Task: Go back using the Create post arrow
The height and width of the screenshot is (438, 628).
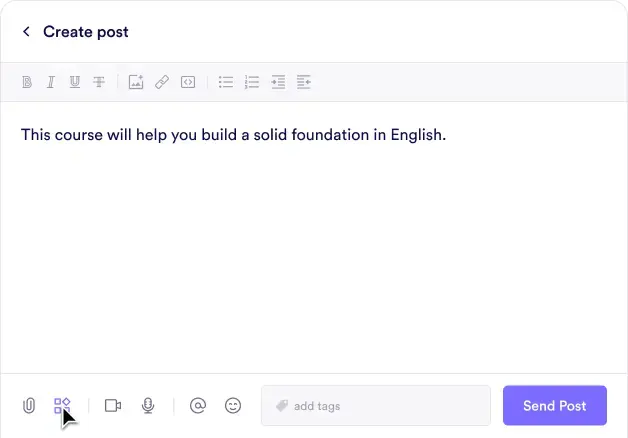Action: (26, 32)
